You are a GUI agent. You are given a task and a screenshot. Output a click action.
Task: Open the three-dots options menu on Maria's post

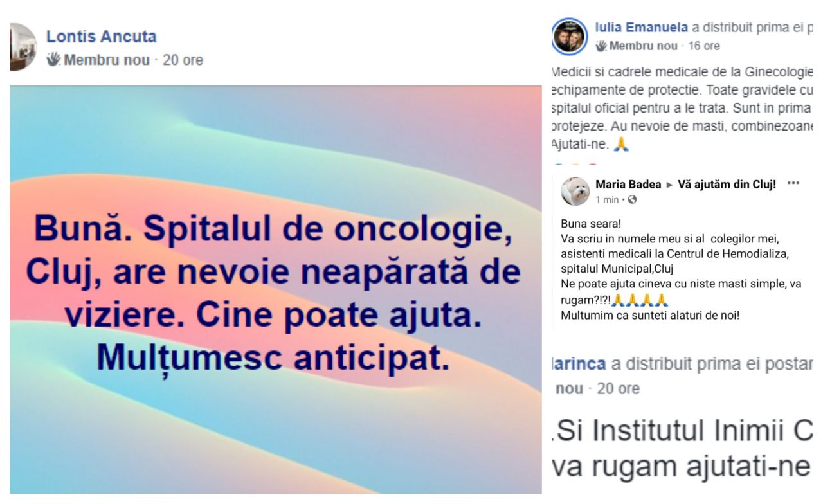[793, 183]
